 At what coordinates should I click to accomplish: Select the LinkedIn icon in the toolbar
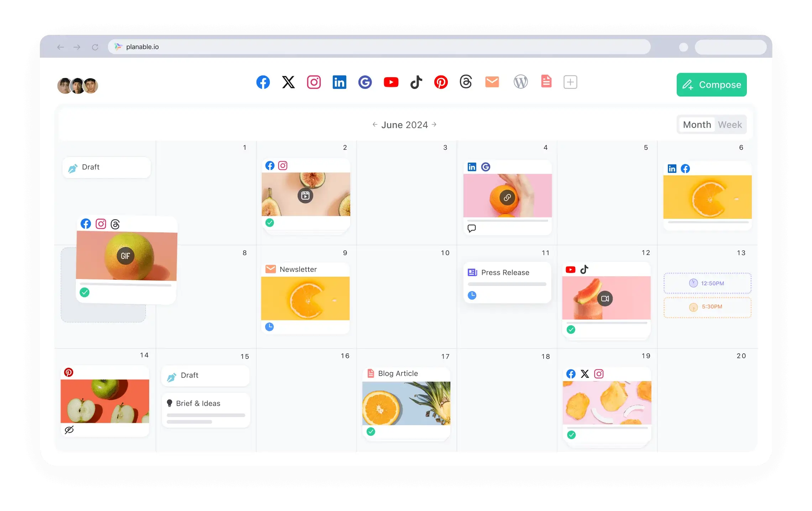point(339,82)
